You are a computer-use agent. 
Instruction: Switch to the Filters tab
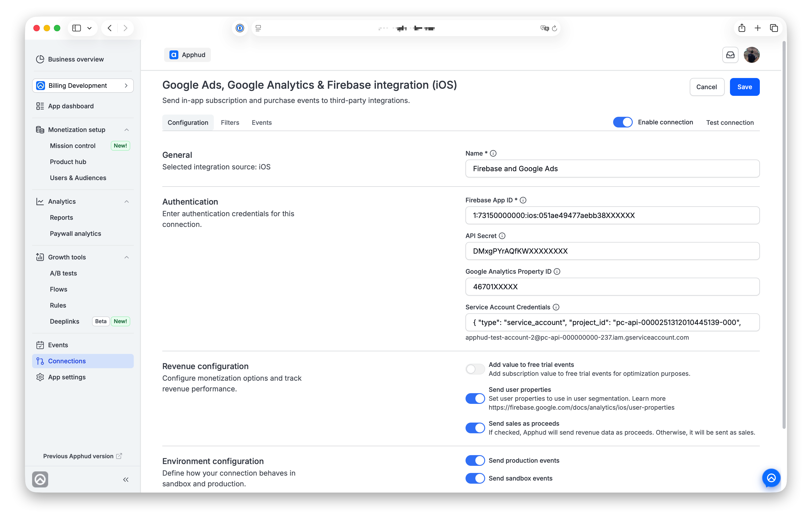(230, 122)
